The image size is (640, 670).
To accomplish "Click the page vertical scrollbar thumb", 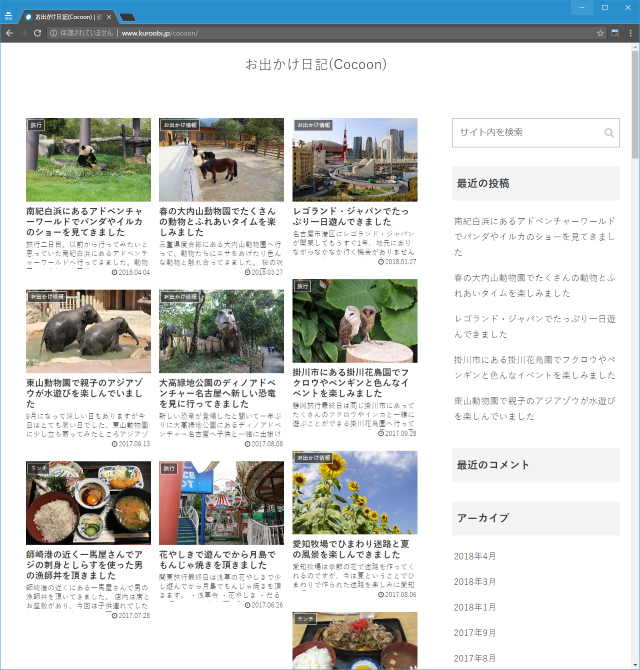I will [635, 105].
